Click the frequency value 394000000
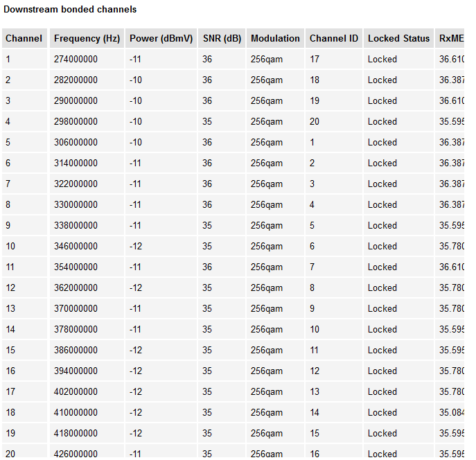 pyautogui.click(x=76, y=371)
